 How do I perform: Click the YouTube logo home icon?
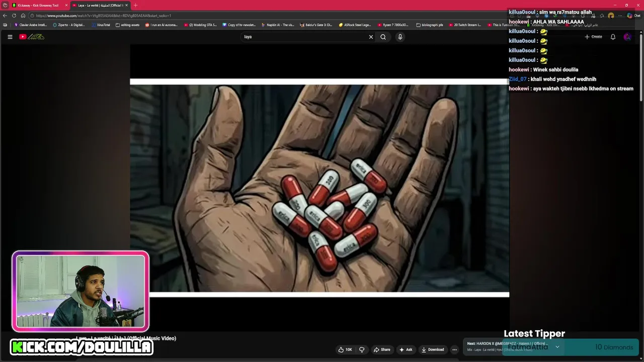(x=32, y=37)
